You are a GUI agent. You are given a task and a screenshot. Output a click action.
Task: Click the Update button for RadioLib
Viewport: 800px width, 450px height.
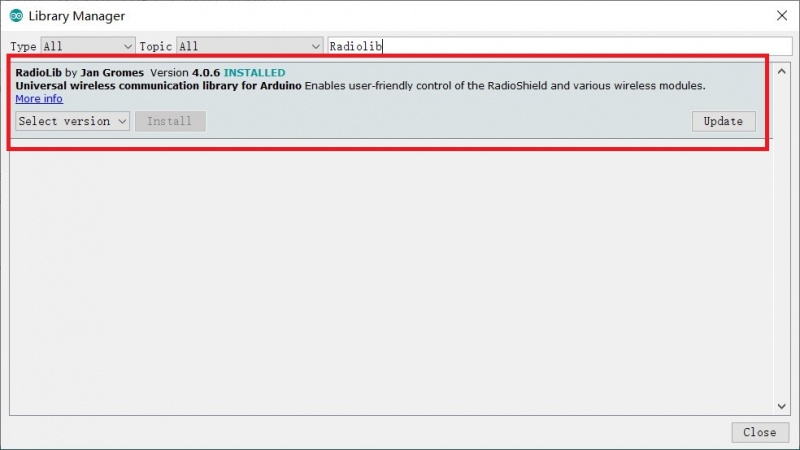(723, 121)
